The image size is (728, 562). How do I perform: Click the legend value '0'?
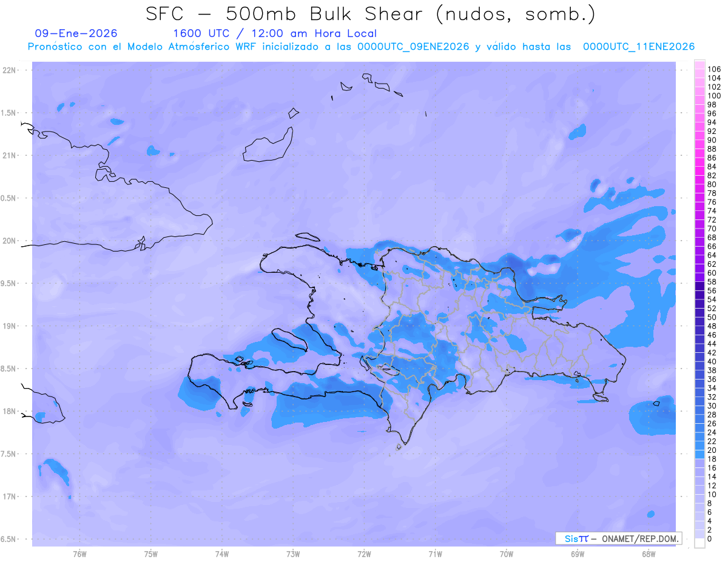coord(710,539)
